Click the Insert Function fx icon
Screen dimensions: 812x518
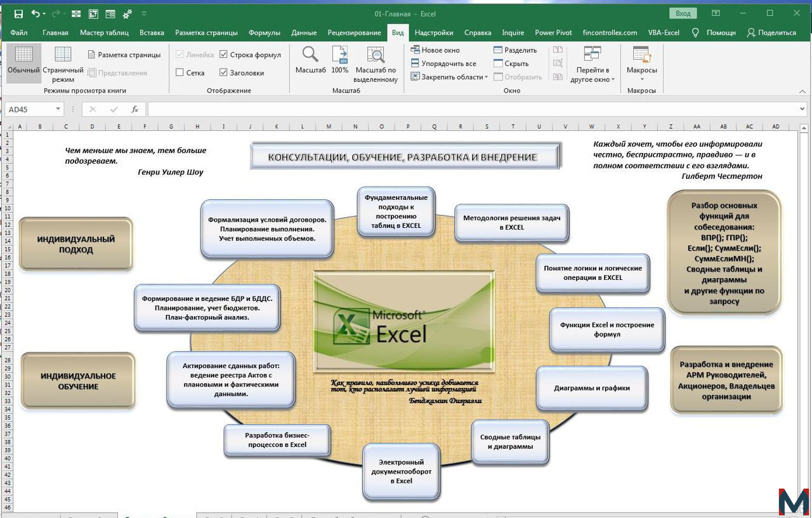coord(134,109)
